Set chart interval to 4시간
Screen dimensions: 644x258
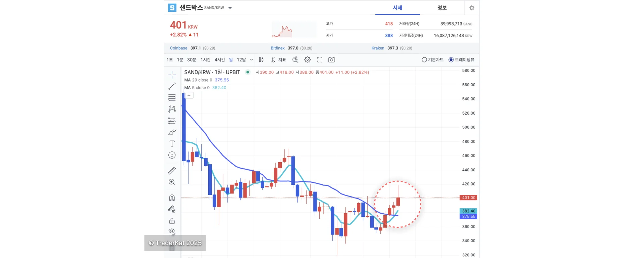pos(220,60)
